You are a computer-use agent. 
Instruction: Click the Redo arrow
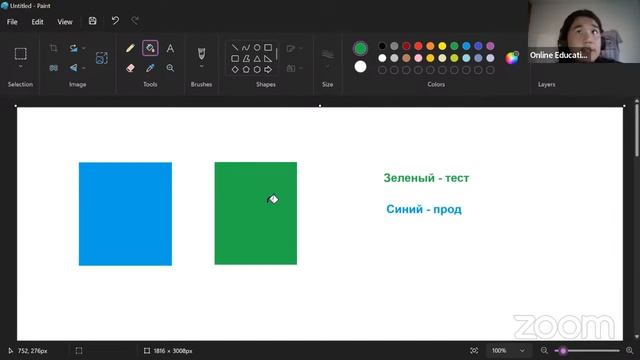pos(135,20)
